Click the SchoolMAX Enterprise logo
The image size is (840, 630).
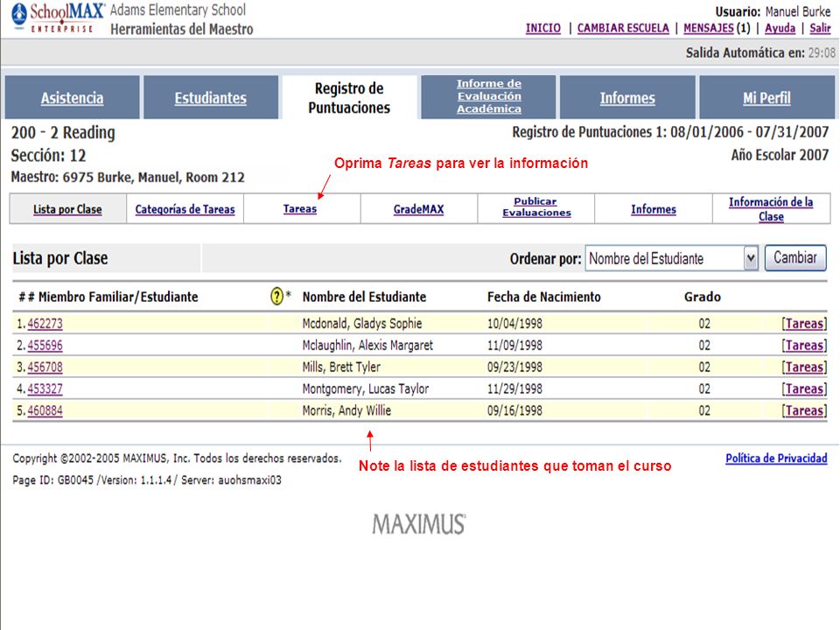click(58, 18)
